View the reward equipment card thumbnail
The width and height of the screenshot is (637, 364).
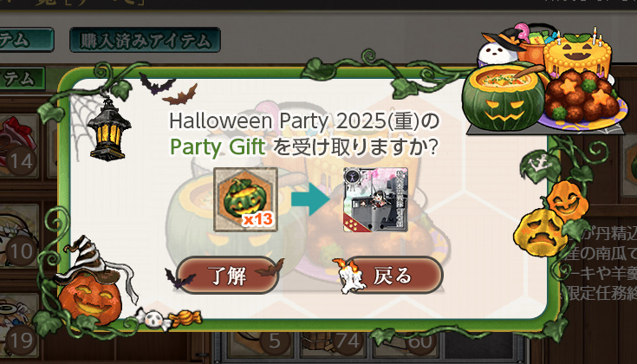[x=375, y=199]
